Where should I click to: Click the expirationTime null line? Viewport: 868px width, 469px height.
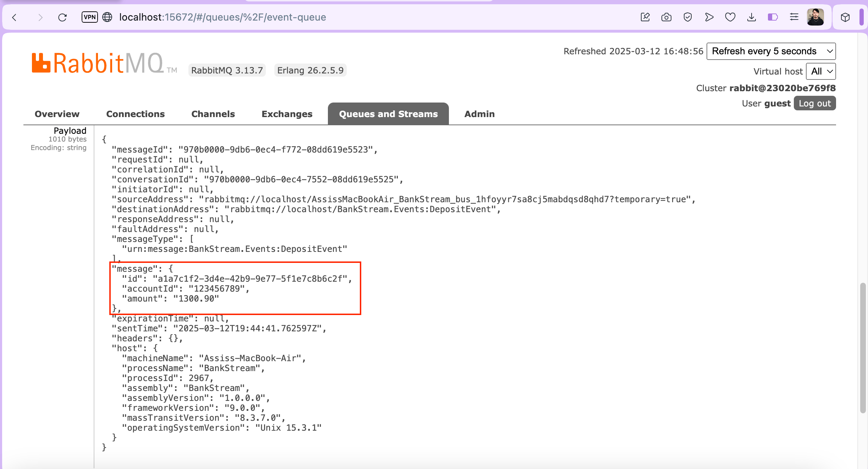pyautogui.click(x=171, y=319)
